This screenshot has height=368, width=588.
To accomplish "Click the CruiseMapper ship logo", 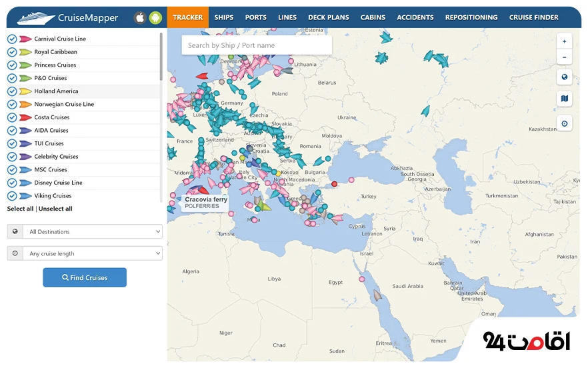I will 36,17.
